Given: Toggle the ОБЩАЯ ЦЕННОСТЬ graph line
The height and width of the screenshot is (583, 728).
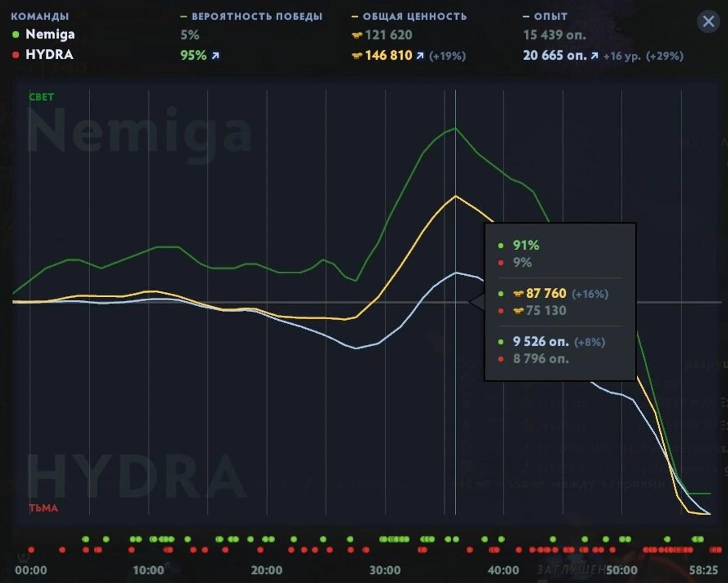Looking at the screenshot, I should click(x=409, y=16).
